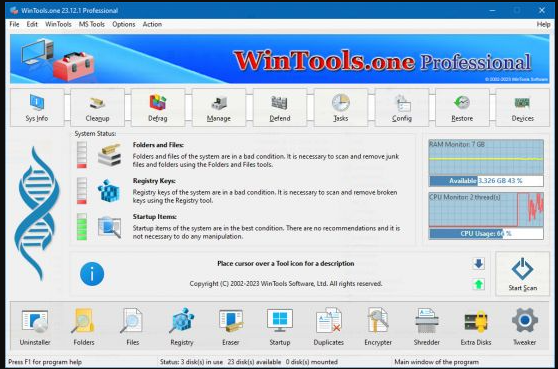
Task: Click 'Main window of the program' status text
Action: pyautogui.click(x=437, y=362)
